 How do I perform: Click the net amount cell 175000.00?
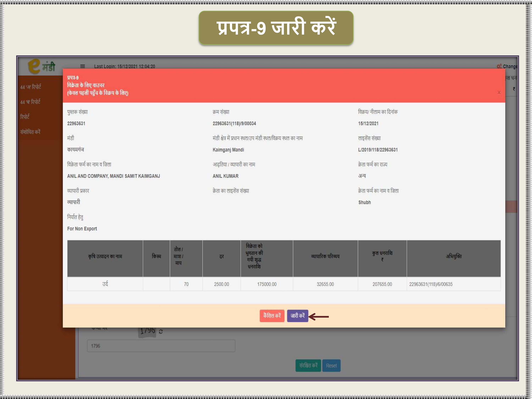(267, 284)
